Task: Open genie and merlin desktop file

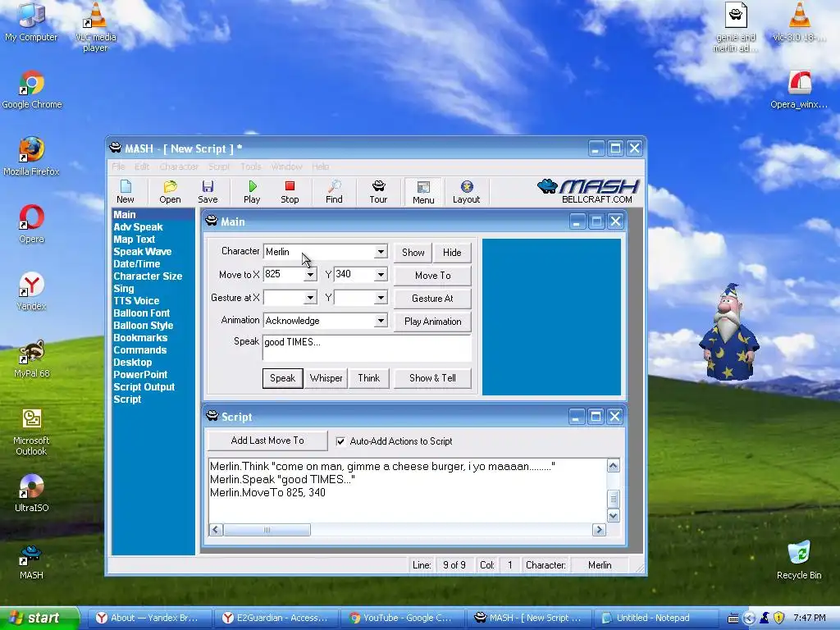Action: coord(735,27)
